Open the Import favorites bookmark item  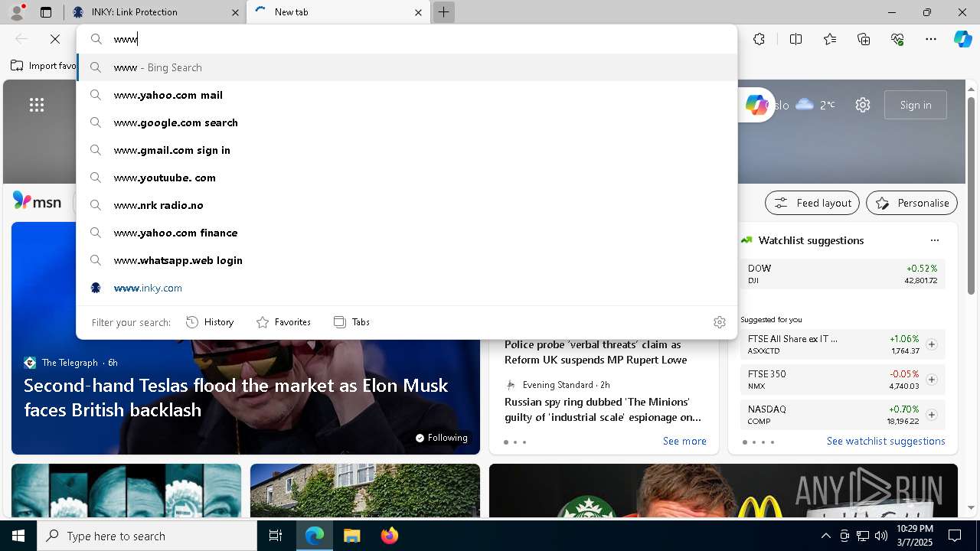point(43,66)
